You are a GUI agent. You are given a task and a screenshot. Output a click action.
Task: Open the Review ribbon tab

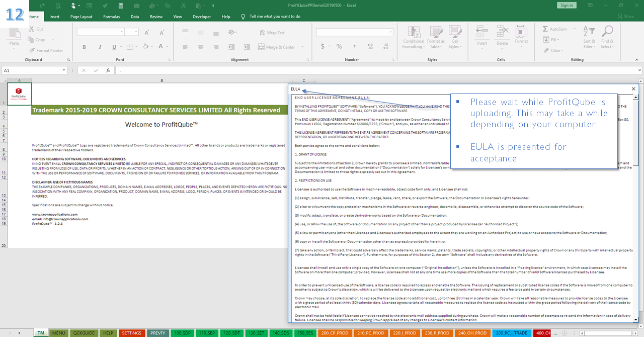point(156,17)
